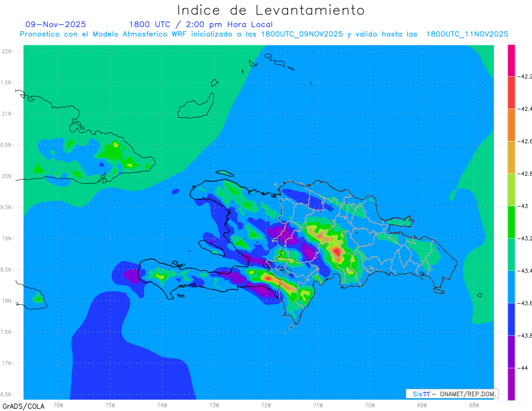
Task: Click the '-43.4' legend value
Action: tap(525, 270)
